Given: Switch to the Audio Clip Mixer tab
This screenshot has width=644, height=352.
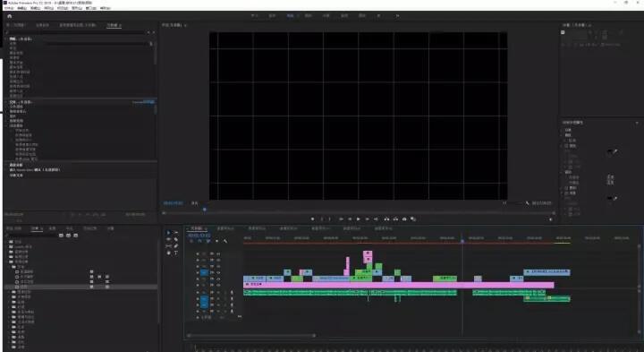Looking at the screenshot, I should click(x=78, y=25).
